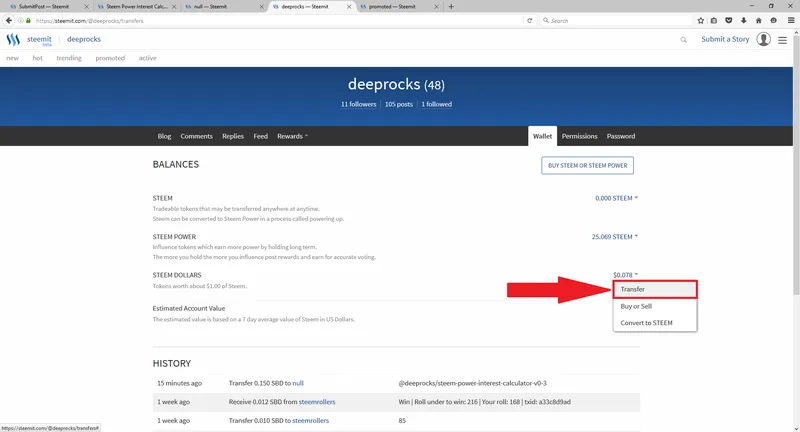The height and width of the screenshot is (432, 800).
Task: Close the promoted — Steemit tab
Action: (x=436, y=7)
